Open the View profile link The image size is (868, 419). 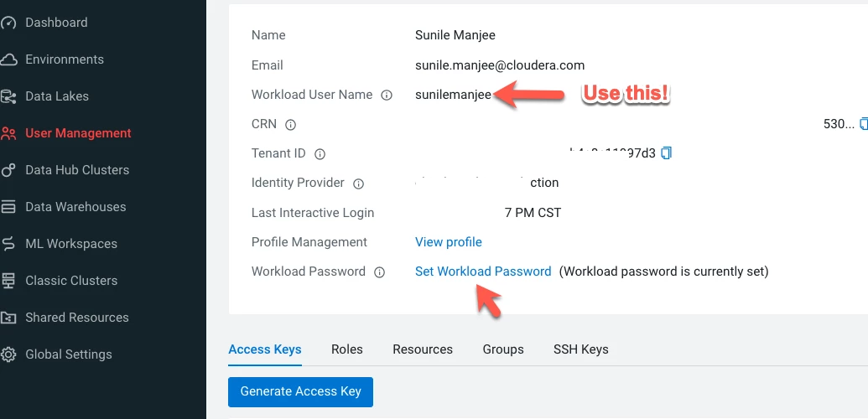[449, 242]
